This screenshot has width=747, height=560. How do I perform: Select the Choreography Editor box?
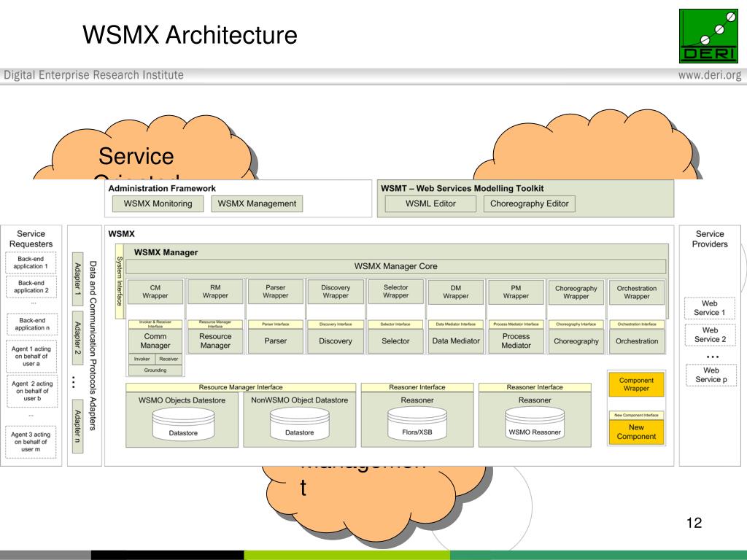(530, 204)
